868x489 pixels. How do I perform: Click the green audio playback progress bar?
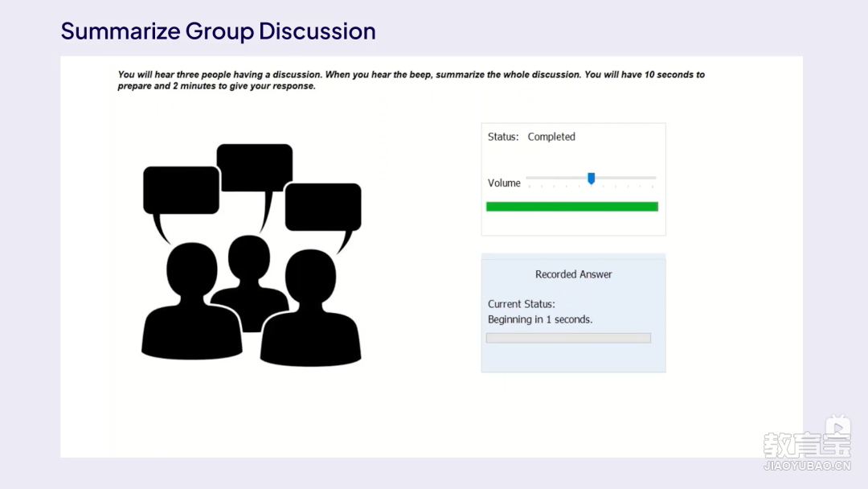click(x=572, y=207)
